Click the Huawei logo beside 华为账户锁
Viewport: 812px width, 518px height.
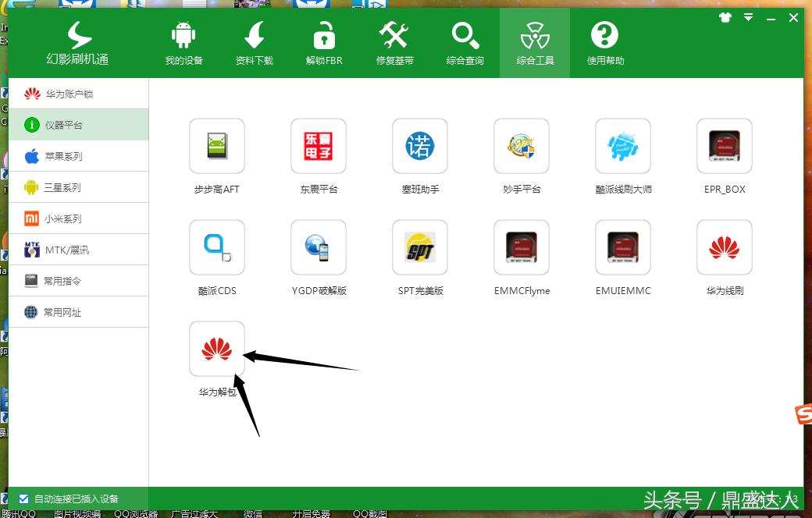[x=32, y=94]
